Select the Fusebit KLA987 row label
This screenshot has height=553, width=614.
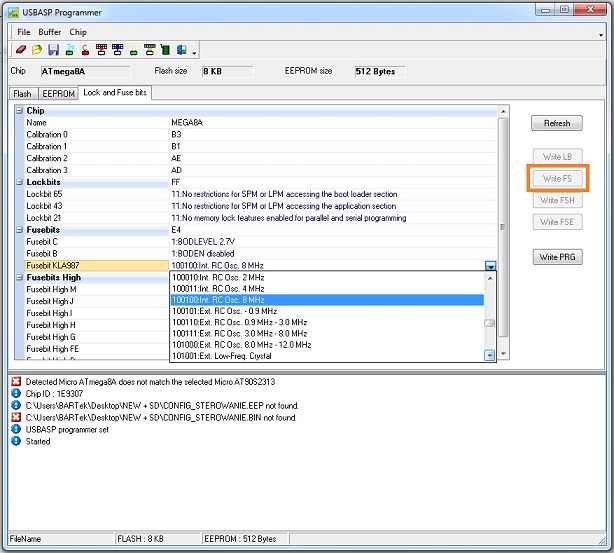click(96, 266)
